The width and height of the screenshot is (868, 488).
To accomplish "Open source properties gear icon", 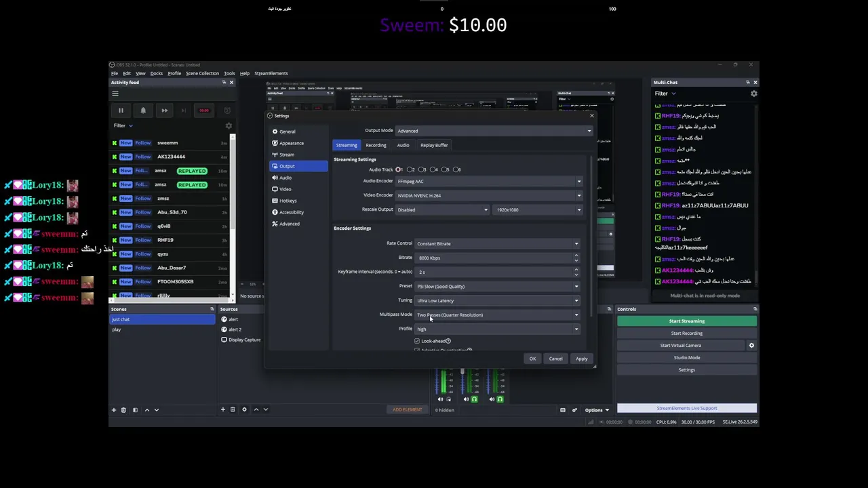I will pos(244,409).
